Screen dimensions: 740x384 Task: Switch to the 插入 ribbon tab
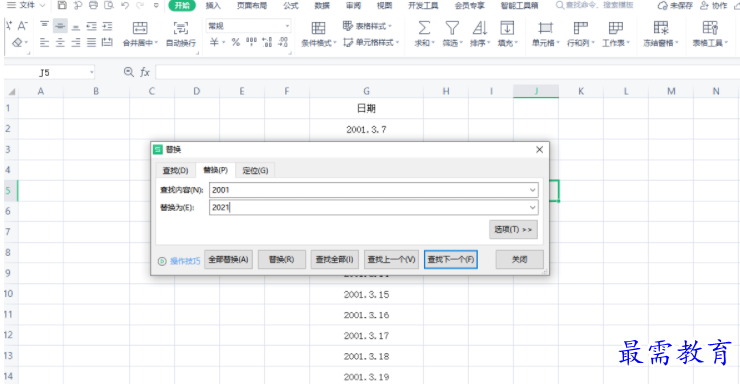[x=213, y=6]
